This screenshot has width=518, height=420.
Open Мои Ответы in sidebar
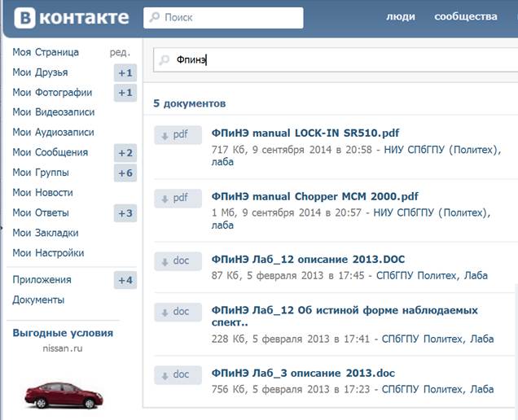(x=41, y=212)
